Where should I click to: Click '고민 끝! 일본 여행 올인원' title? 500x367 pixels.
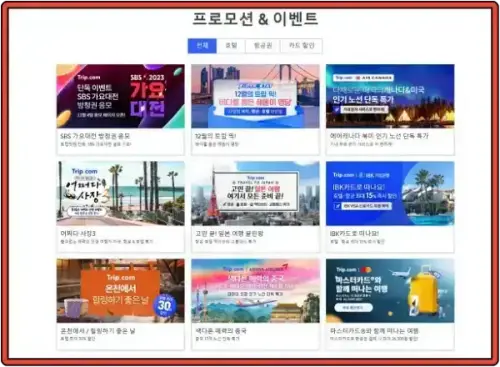point(229,233)
